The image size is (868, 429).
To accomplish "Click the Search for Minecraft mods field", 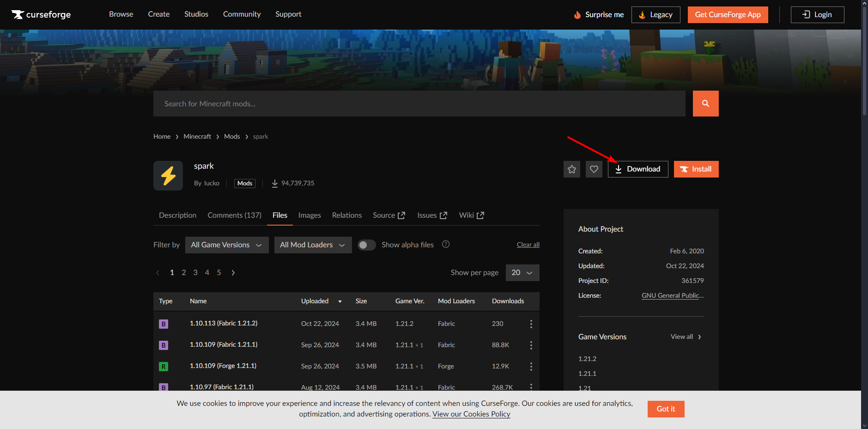I will click(419, 104).
